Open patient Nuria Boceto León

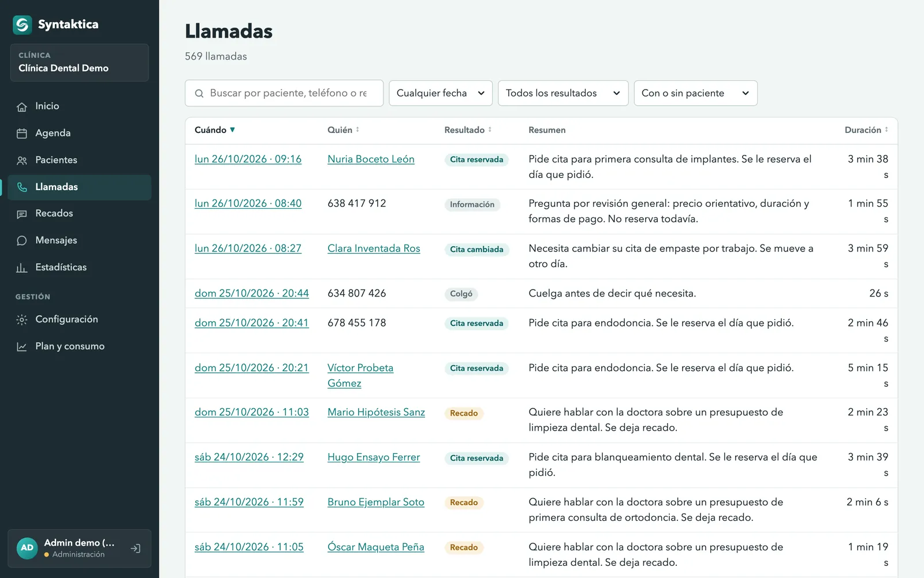[x=371, y=159]
